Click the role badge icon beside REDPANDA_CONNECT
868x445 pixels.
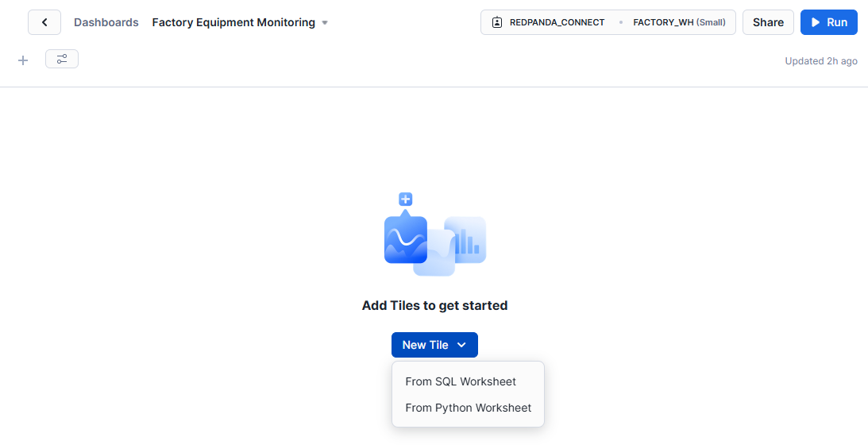tap(497, 23)
